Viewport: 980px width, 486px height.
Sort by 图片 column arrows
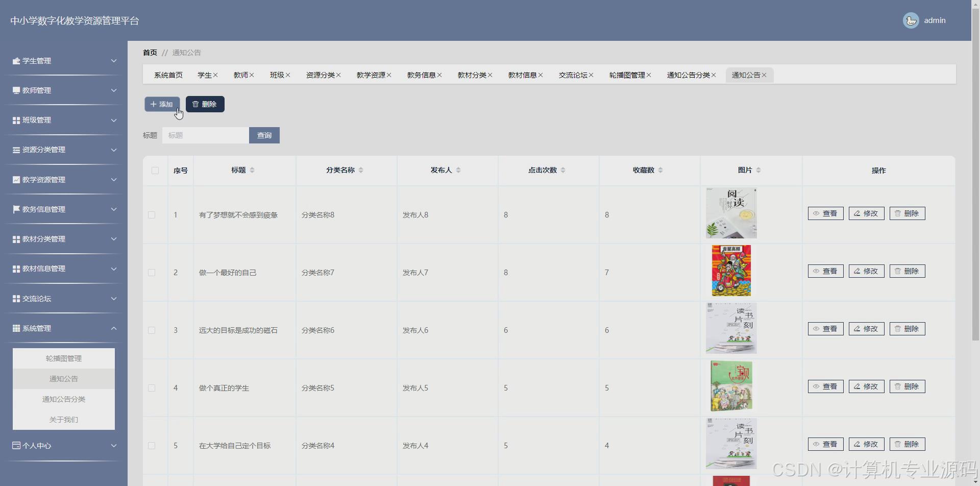point(758,170)
